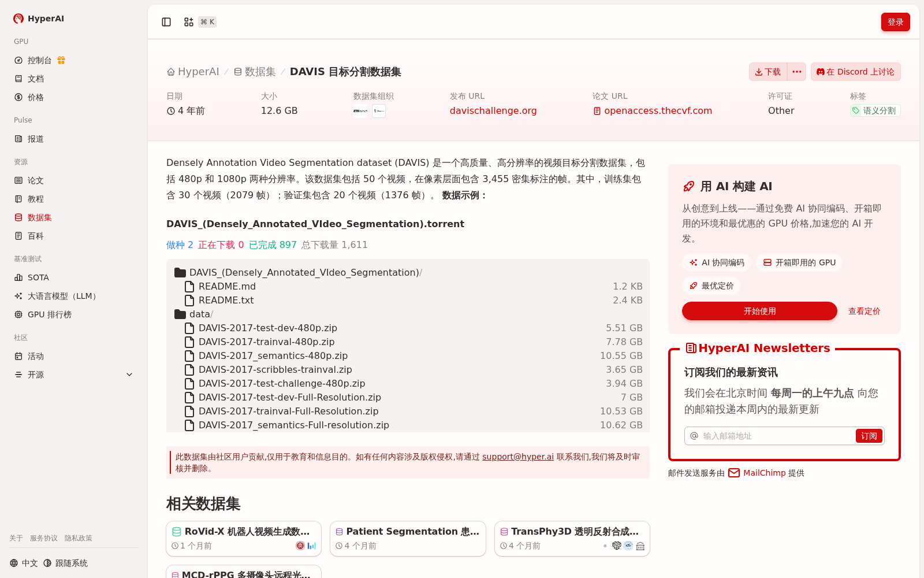Open the 查看定价 link
This screenshot has height=578, width=924.
click(x=864, y=311)
